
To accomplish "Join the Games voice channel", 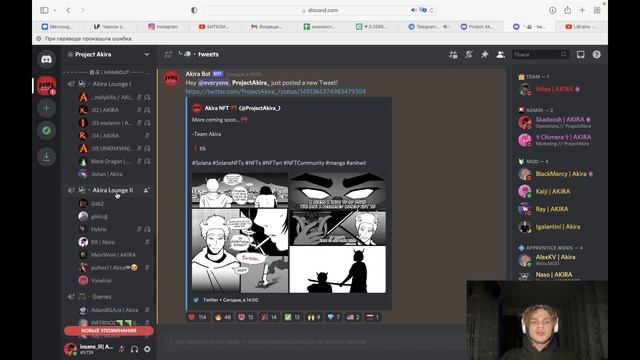I will tap(108, 297).
